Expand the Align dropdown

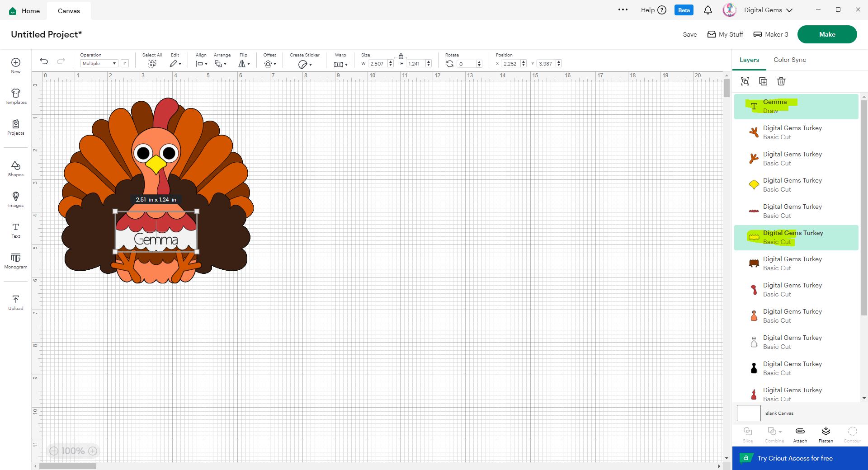click(201, 64)
